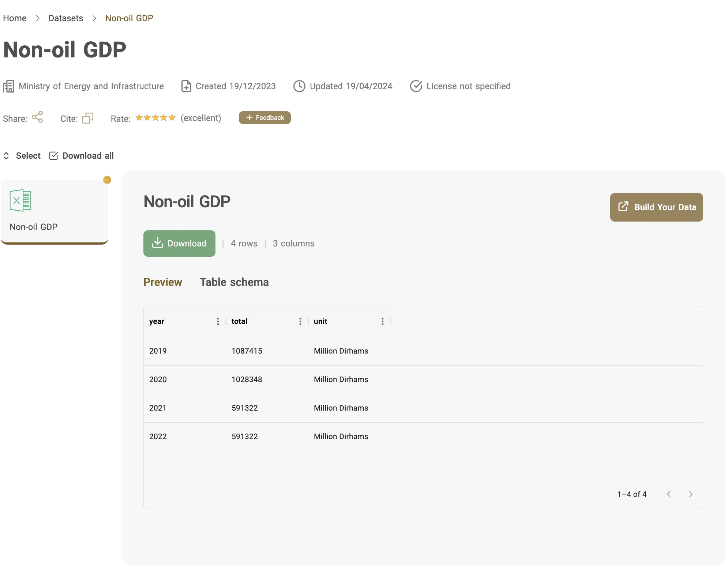Click the Ministry building icon
The image size is (728, 566).
click(x=8, y=86)
